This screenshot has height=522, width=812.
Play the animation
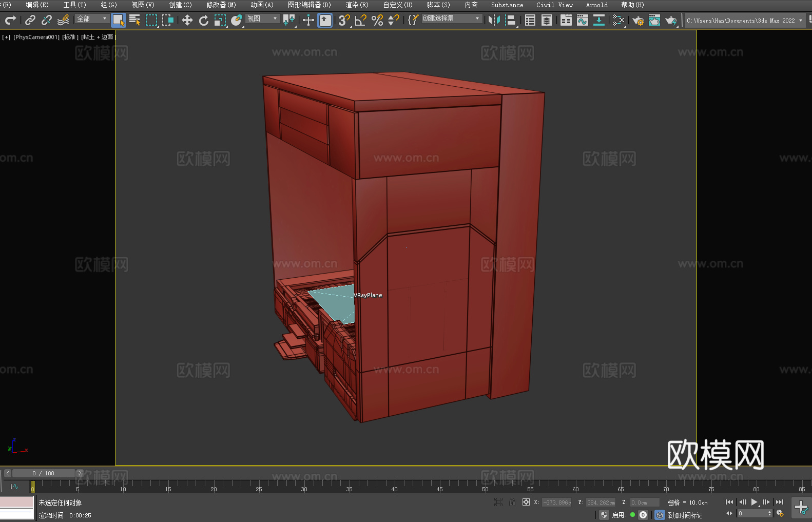755,502
